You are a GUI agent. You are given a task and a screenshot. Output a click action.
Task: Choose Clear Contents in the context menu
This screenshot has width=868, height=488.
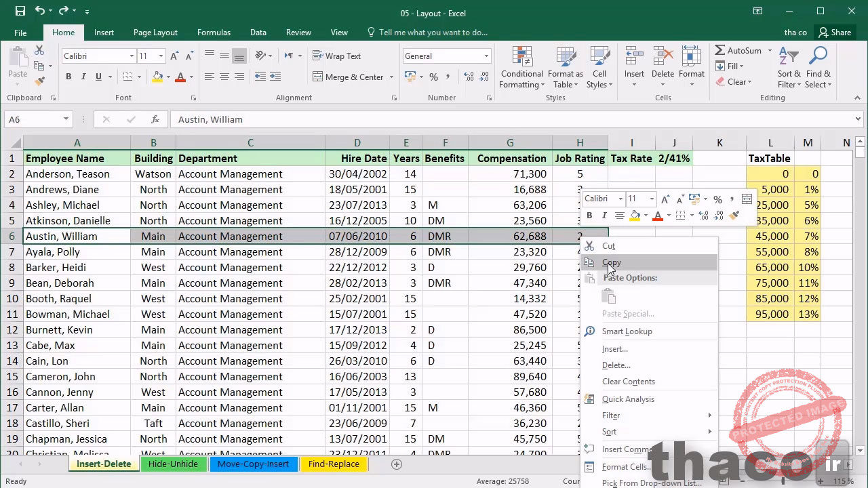click(x=649, y=382)
